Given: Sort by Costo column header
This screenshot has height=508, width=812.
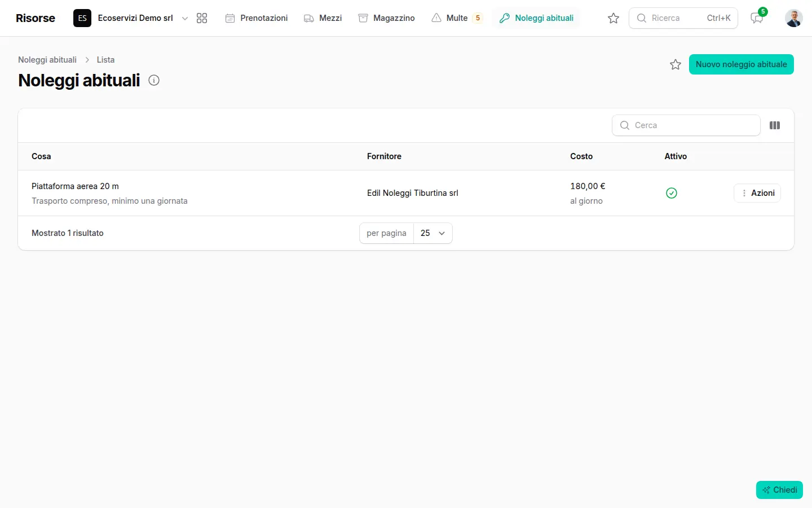Looking at the screenshot, I should [581, 156].
